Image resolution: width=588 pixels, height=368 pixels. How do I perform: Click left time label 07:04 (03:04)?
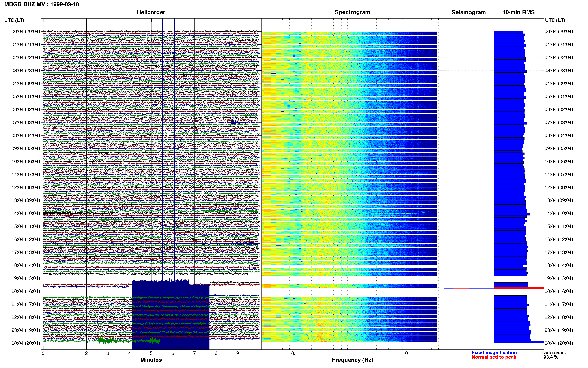(26, 122)
